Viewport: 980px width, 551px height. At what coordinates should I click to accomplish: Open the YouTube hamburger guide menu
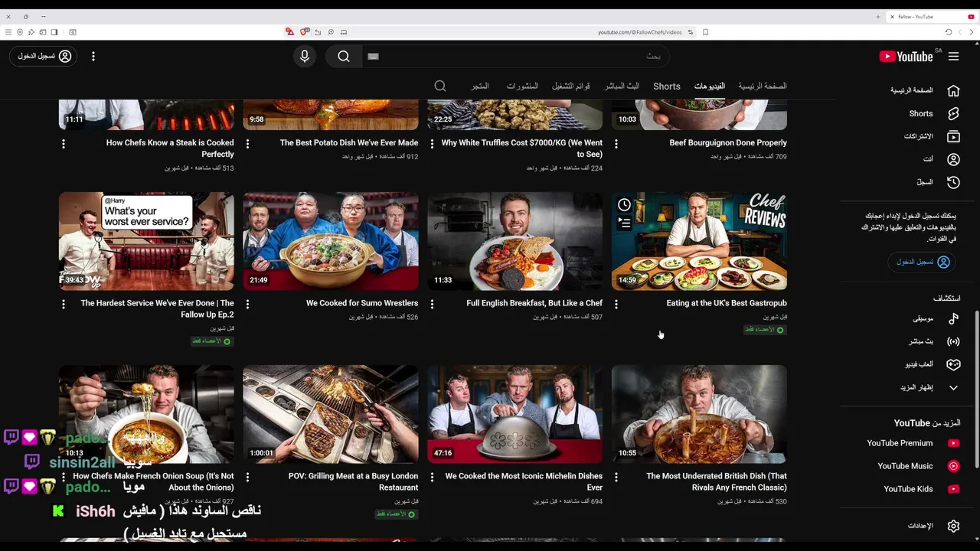pos(953,56)
